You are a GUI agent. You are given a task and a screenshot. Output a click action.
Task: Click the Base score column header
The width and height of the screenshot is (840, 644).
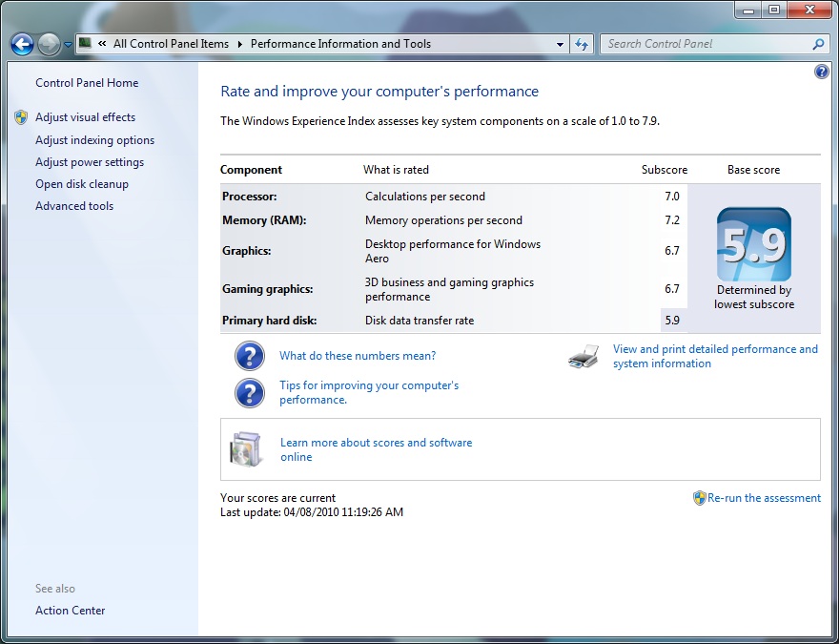(x=754, y=170)
